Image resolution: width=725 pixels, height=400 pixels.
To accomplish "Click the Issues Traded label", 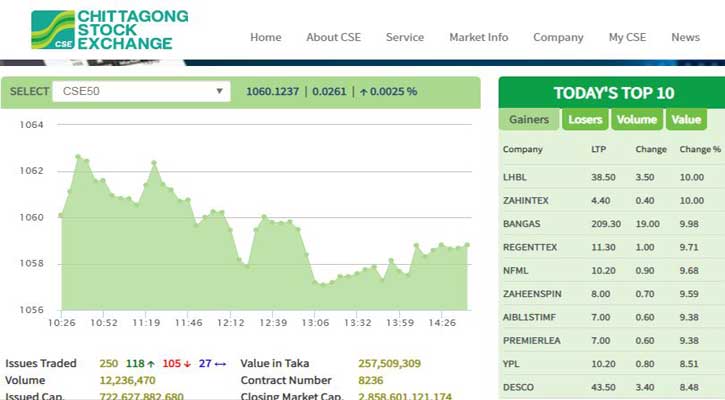I will pyautogui.click(x=41, y=363).
